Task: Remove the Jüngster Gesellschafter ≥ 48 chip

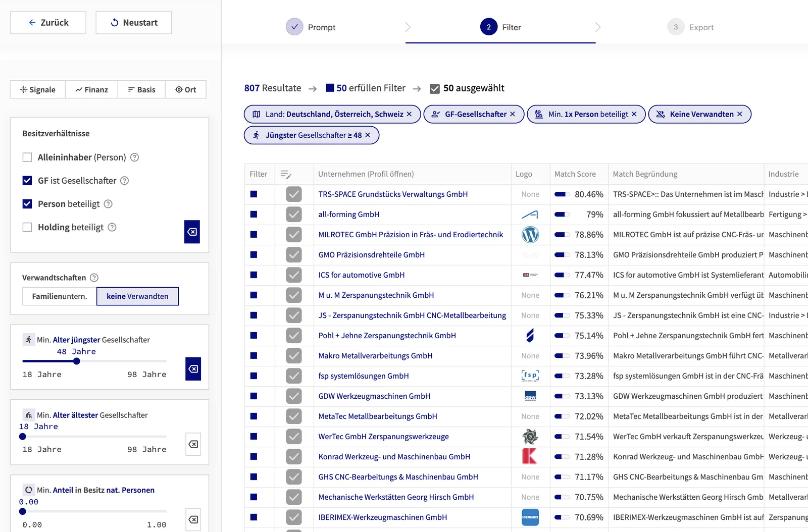Action: tap(368, 135)
